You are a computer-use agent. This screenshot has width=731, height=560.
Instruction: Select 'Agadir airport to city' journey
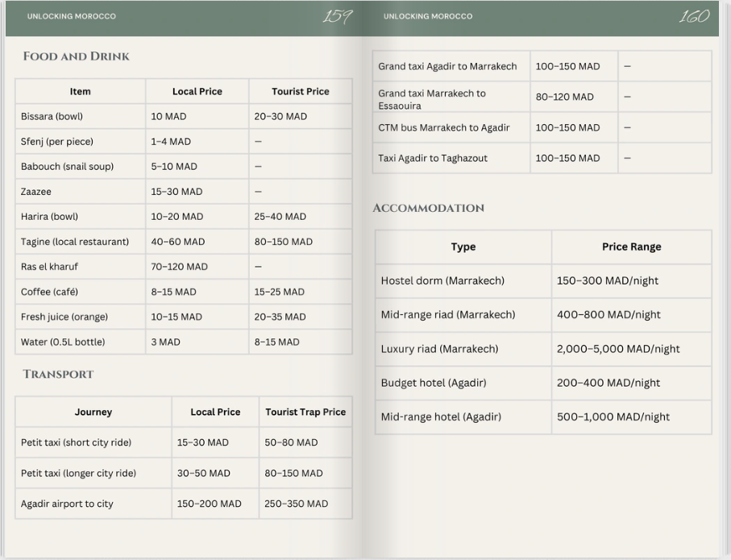[67, 504]
